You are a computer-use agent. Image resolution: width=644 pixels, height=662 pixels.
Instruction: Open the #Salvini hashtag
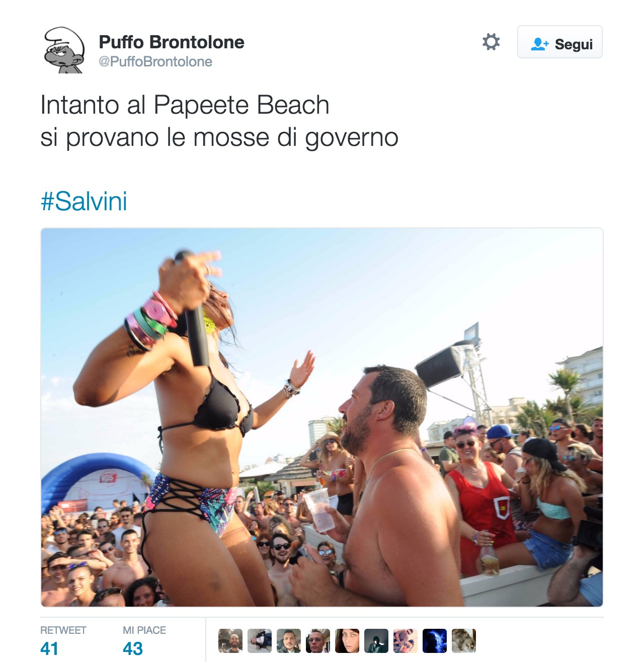coord(84,201)
